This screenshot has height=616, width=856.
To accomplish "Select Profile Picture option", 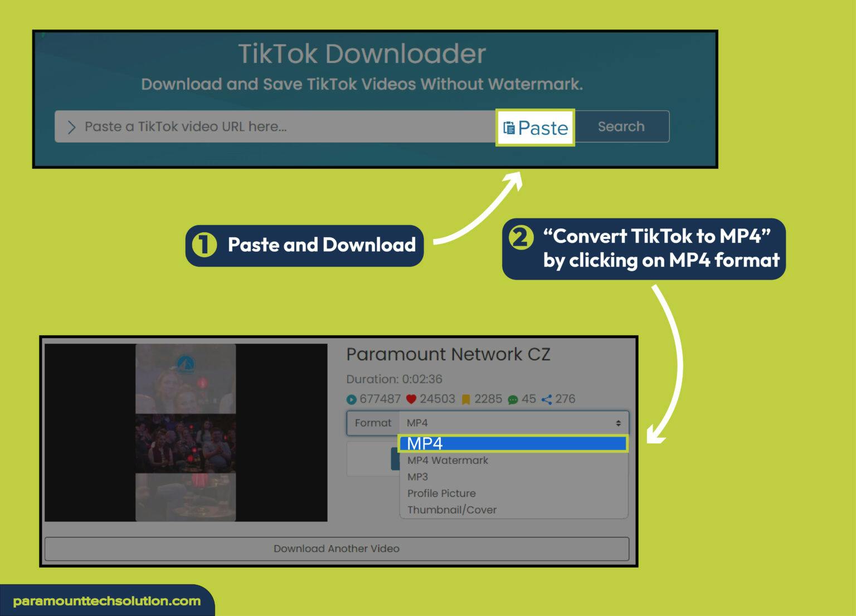I will [441, 493].
